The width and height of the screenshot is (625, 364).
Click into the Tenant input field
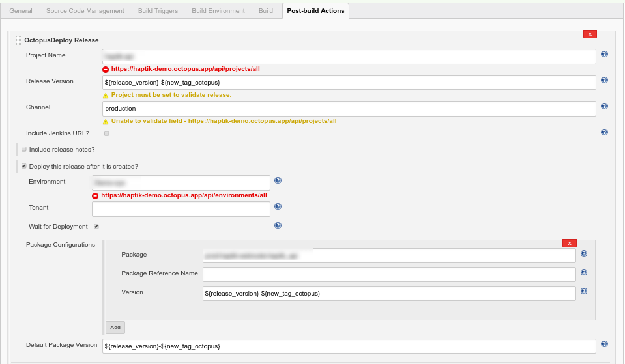tap(181, 208)
